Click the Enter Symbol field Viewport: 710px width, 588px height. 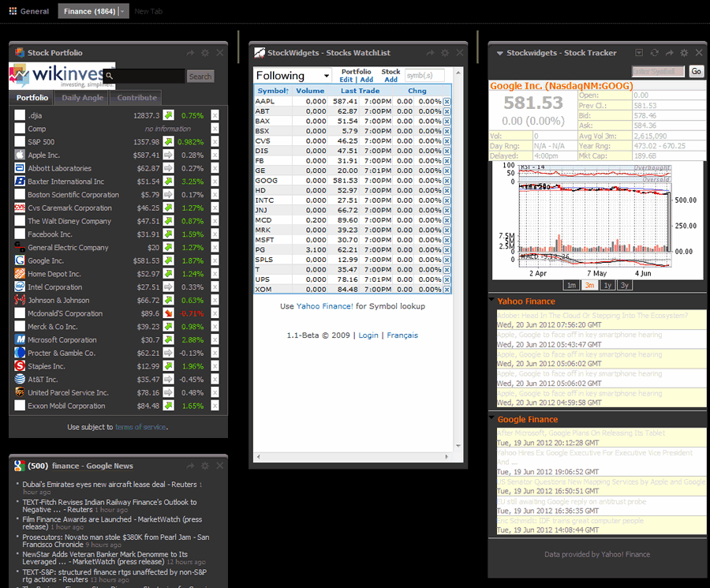pos(658,71)
